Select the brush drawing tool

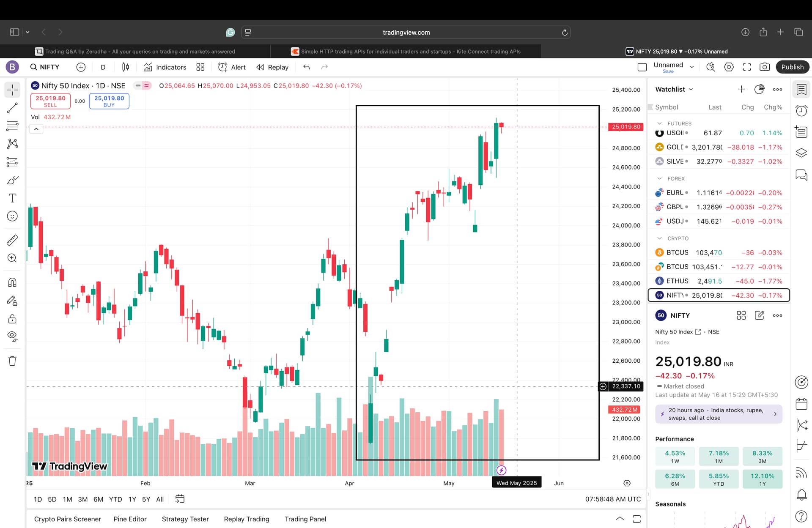[13, 180]
